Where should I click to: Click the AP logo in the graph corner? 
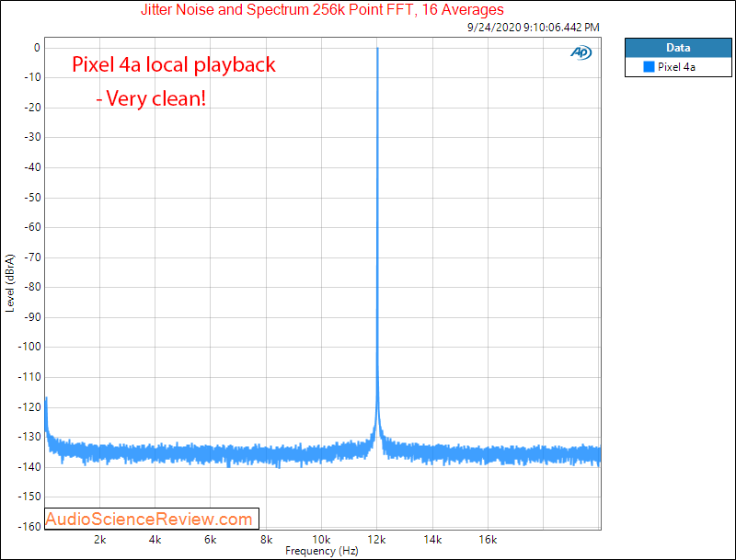click(x=581, y=52)
